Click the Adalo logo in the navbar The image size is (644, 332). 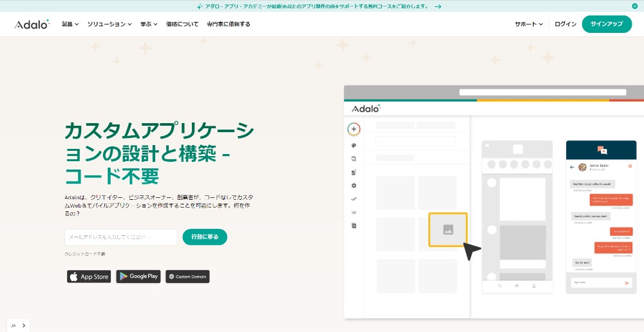point(32,24)
